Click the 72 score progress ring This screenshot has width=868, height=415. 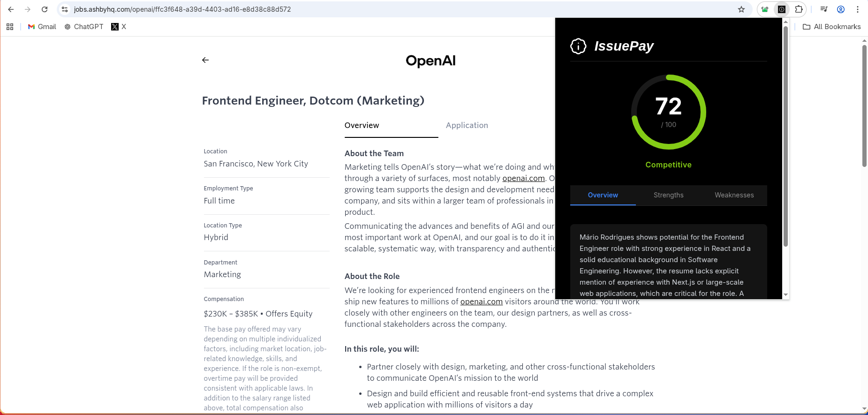[x=669, y=112]
